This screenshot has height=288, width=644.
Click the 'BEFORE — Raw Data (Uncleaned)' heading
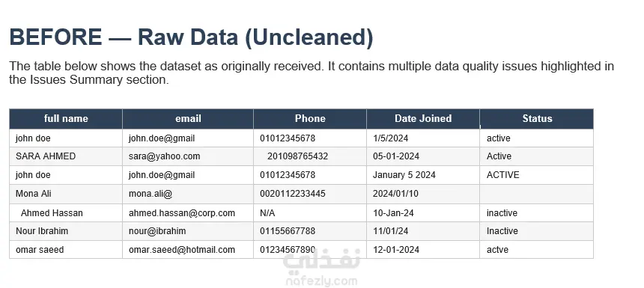[x=192, y=37]
